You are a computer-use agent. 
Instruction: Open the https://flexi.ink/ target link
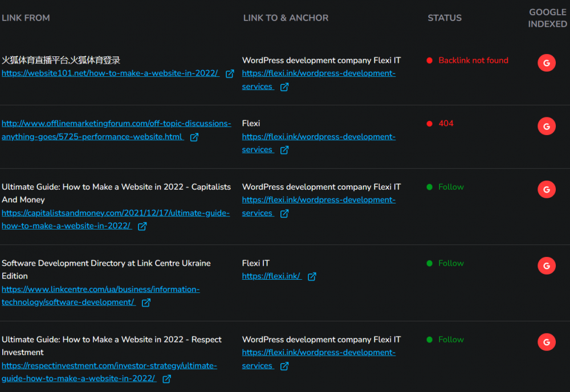point(271,276)
